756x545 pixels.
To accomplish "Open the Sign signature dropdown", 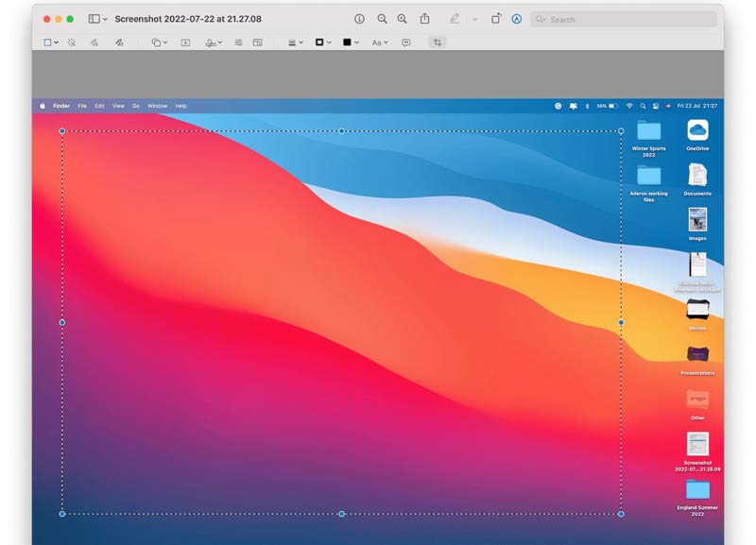I will click(x=214, y=43).
